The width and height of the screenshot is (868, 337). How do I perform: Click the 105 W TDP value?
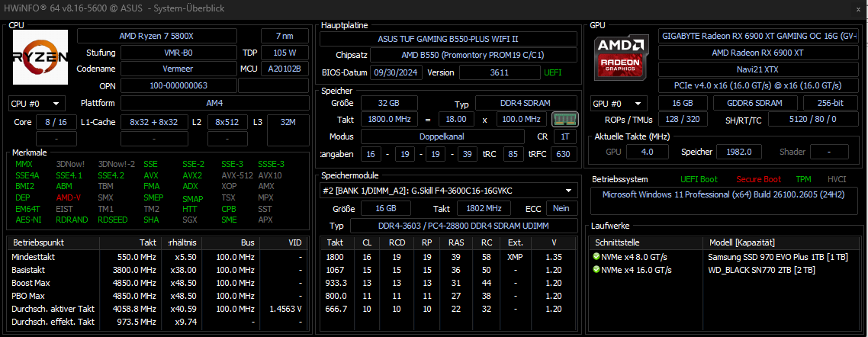(285, 53)
